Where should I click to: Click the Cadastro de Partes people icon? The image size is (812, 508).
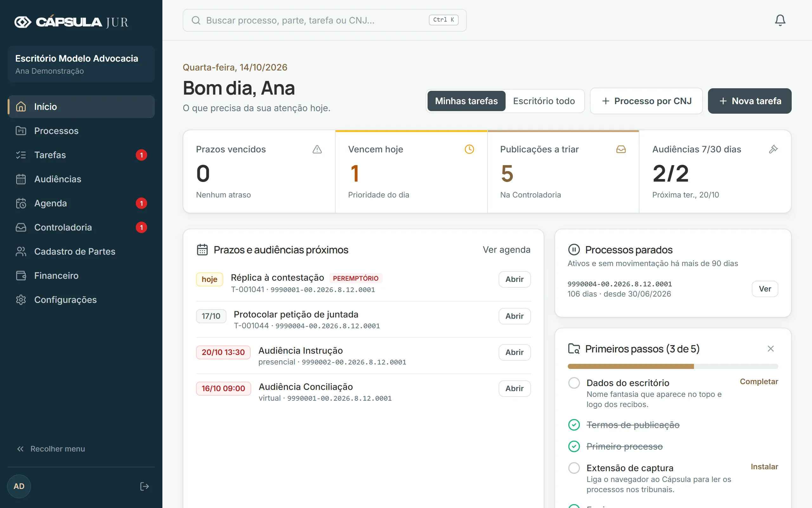pyautogui.click(x=21, y=251)
